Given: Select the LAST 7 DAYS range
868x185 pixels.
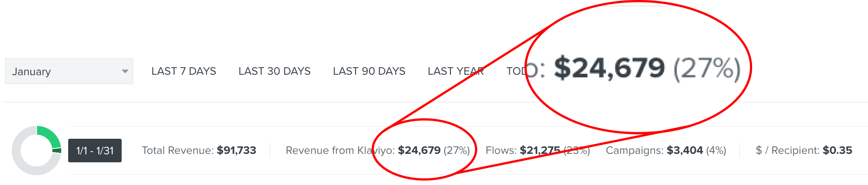Looking at the screenshot, I should point(184,71).
